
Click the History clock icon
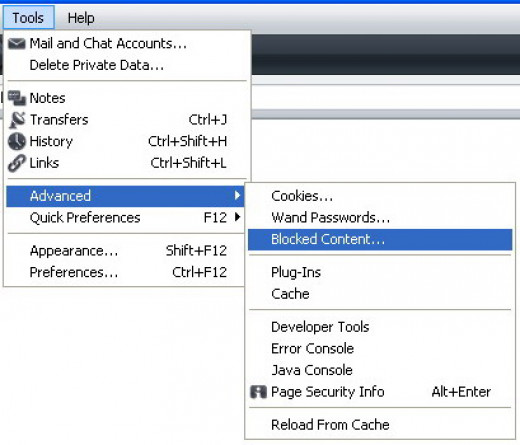tap(17, 141)
